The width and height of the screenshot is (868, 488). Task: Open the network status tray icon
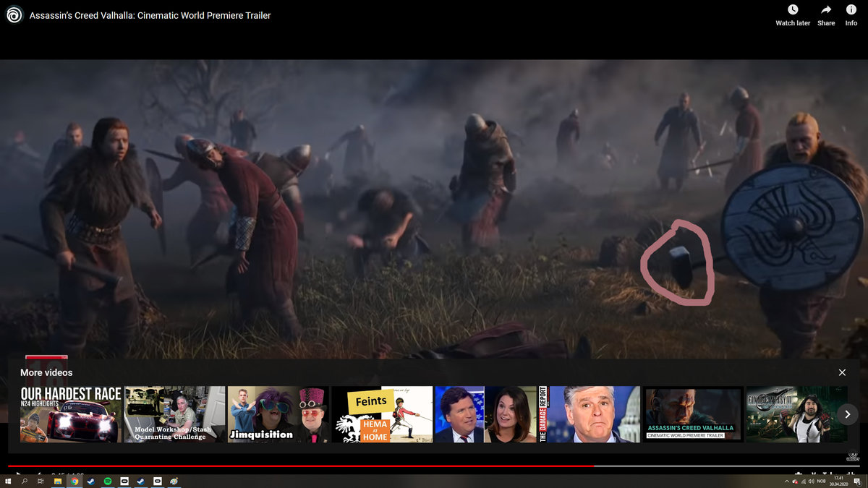(804, 481)
